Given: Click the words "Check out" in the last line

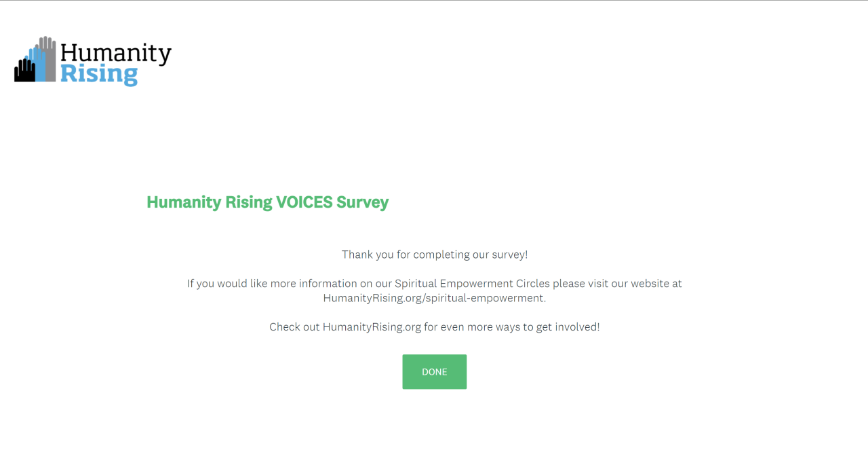Looking at the screenshot, I should click(x=294, y=327).
